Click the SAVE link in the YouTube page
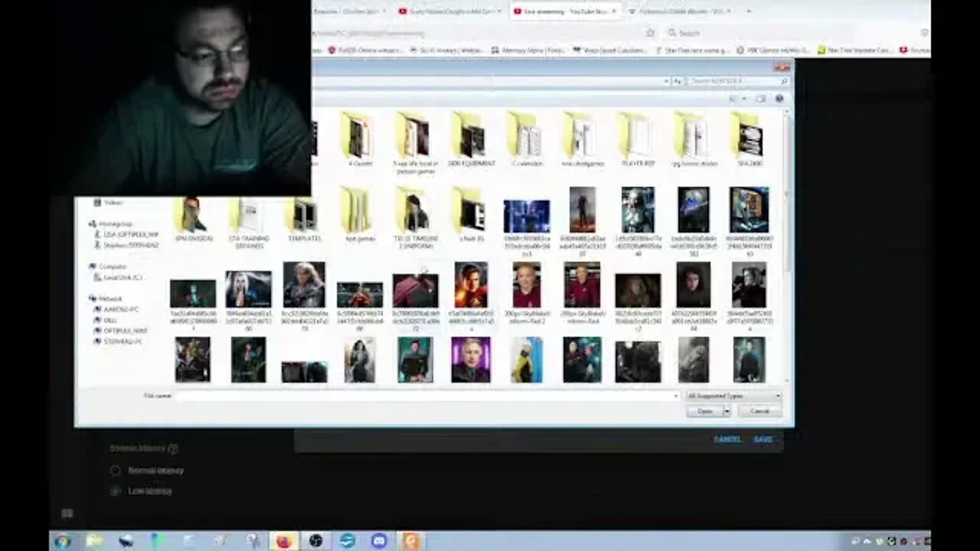Image resolution: width=980 pixels, height=551 pixels. pyautogui.click(x=763, y=439)
